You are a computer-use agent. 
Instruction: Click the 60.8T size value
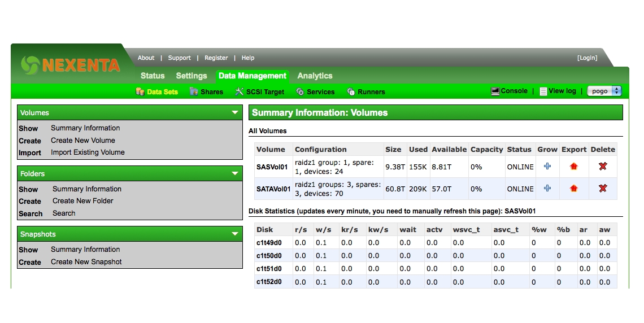point(395,189)
